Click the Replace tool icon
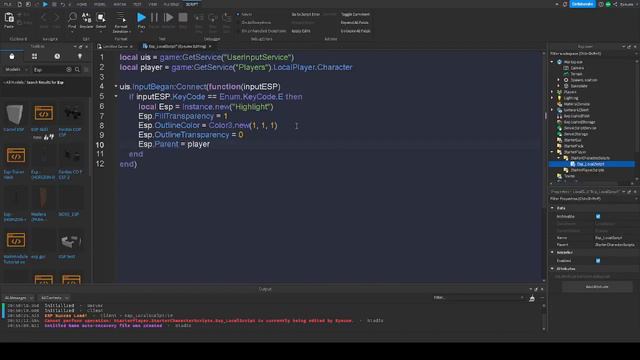The image size is (640, 360). (86, 18)
